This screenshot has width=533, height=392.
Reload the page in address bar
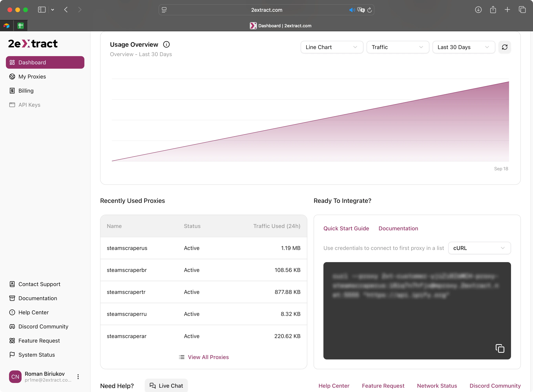pos(370,10)
